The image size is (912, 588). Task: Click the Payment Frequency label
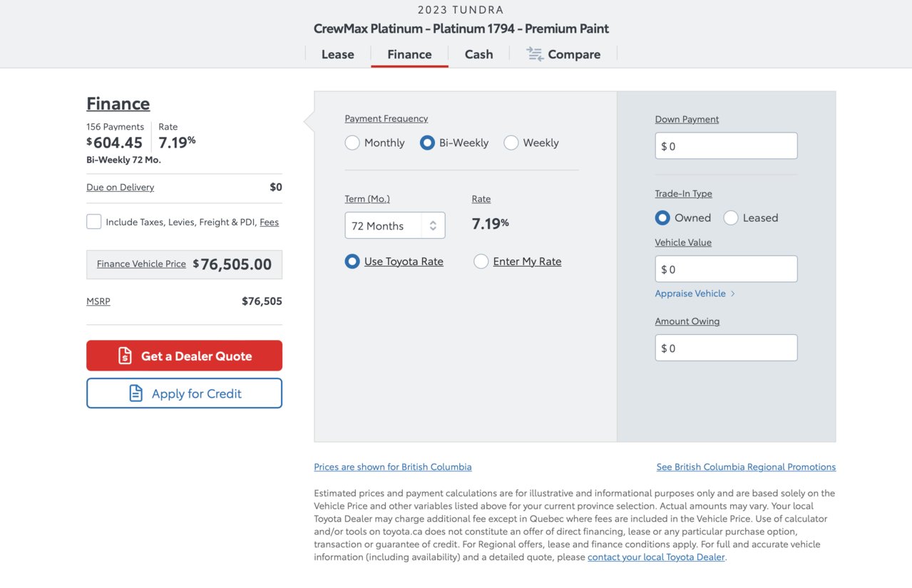[x=386, y=118]
